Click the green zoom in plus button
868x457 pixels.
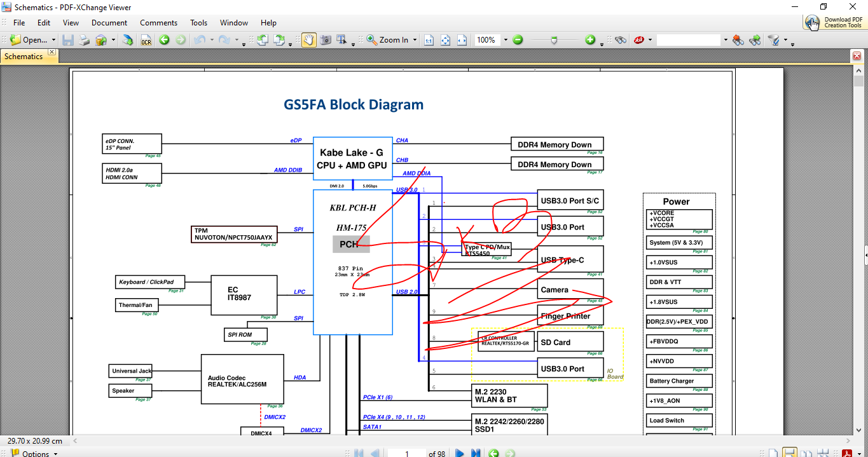pyautogui.click(x=590, y=39)
